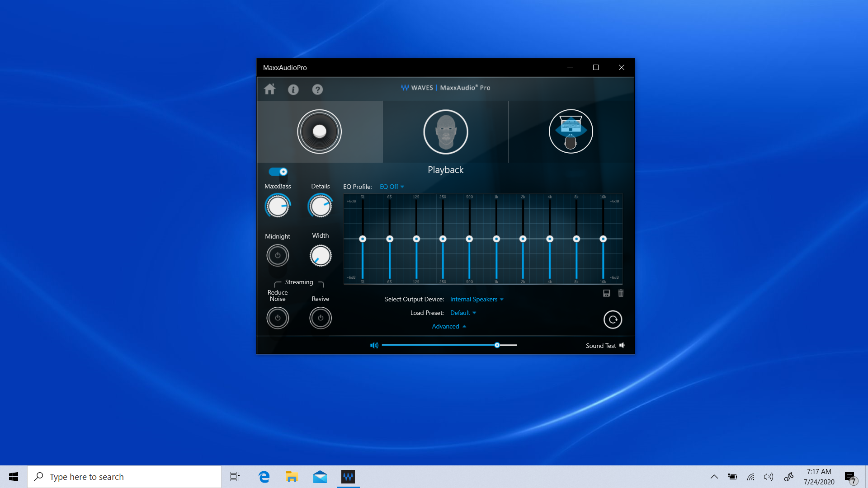Toggle the MaxxAudio enable switch
This screenshot has height=488, width=868.
point(278,172)
